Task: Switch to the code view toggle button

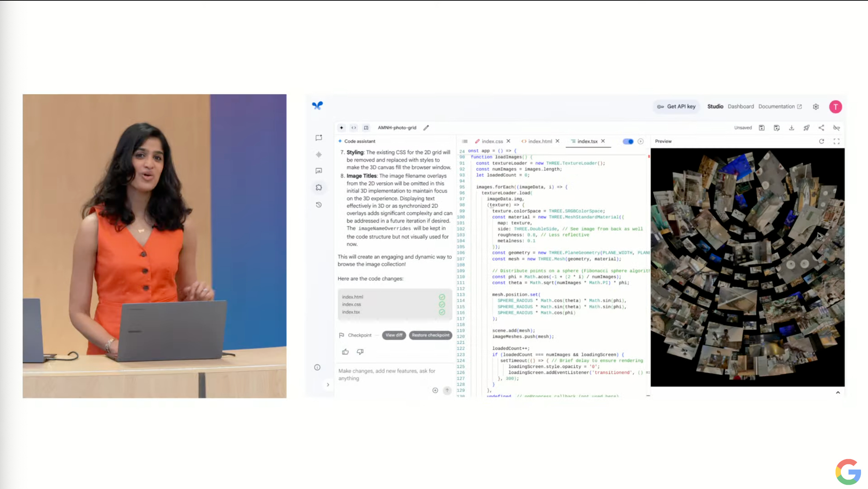Action: (354, 128)
